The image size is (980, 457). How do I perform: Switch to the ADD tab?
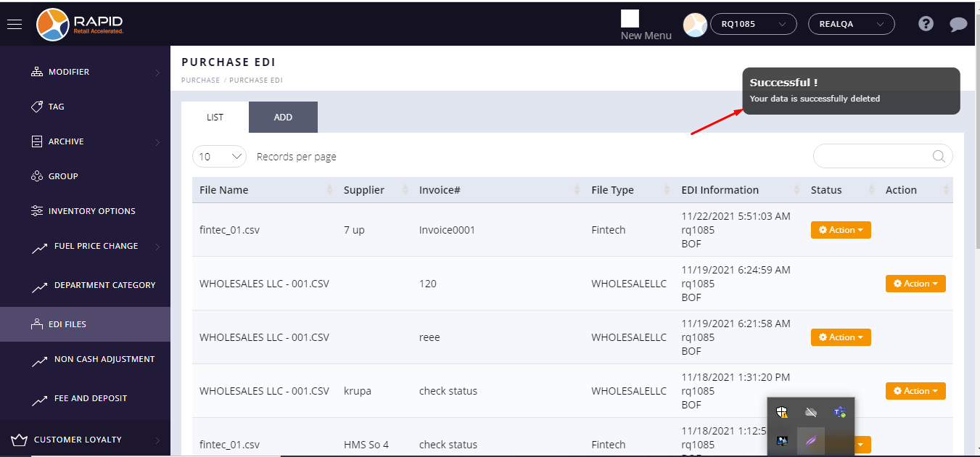pos(283,117)
